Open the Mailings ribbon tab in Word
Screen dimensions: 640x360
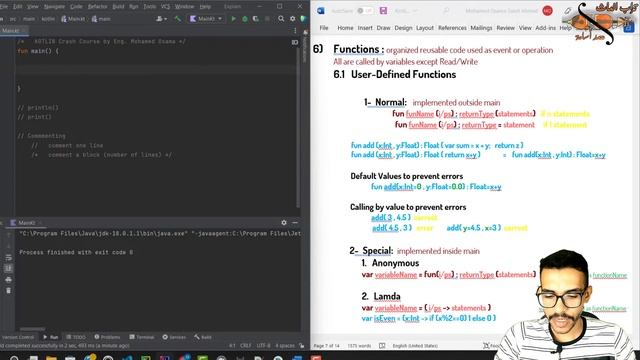point(481,28)
